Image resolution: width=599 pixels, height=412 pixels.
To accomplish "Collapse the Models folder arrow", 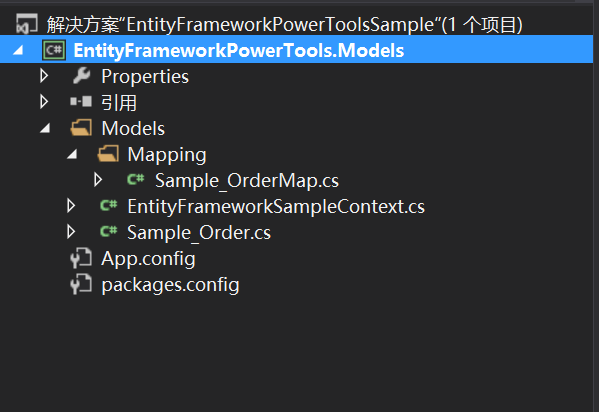I will 45,128.
